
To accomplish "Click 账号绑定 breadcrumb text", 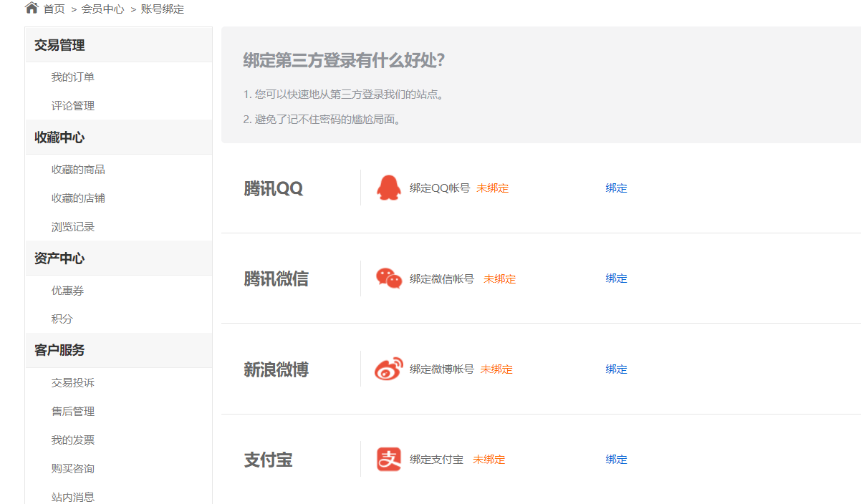I will (x=163, y=9).
